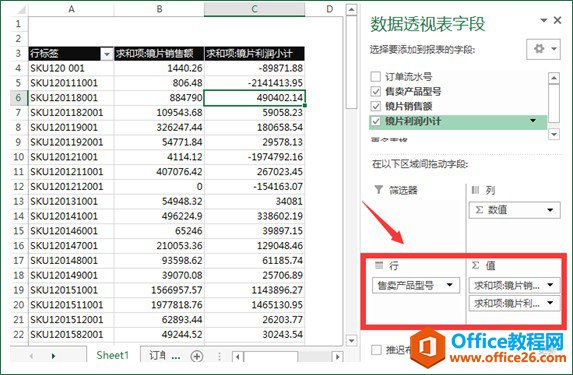Open the 求和项:镜片利... value field dropdown
The width and height of the screenshot is (573, 375).
click(x=550, y=303)
